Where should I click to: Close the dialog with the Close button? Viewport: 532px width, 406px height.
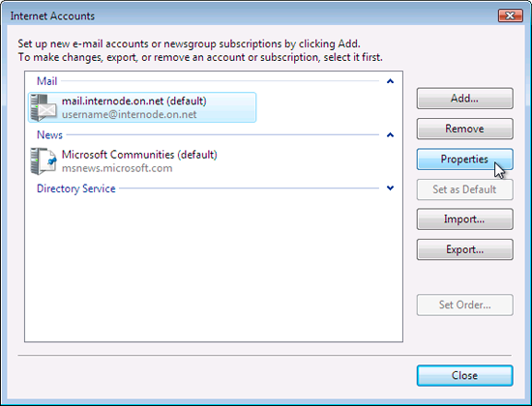click(x=465, y=375)
